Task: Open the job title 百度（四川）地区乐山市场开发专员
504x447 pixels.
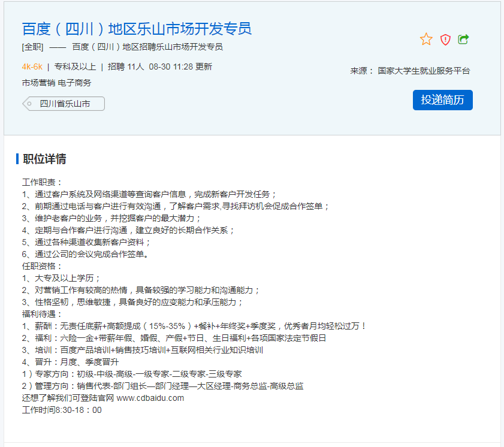Action: (137, 29)
